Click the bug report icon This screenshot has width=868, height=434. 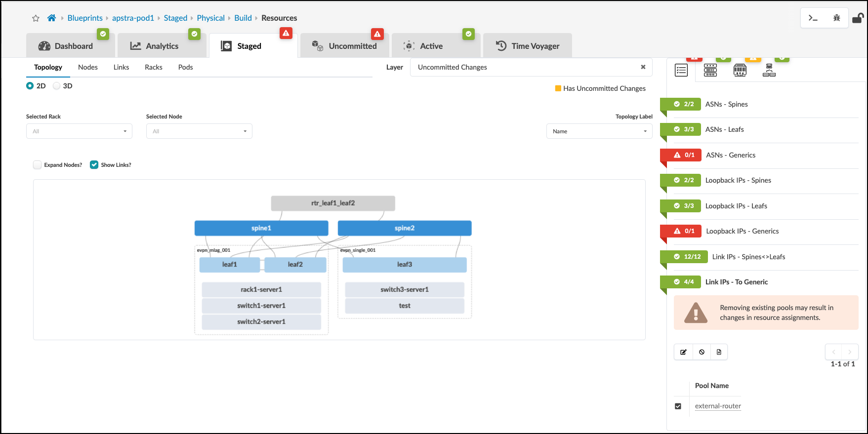[x=836, y=18]
